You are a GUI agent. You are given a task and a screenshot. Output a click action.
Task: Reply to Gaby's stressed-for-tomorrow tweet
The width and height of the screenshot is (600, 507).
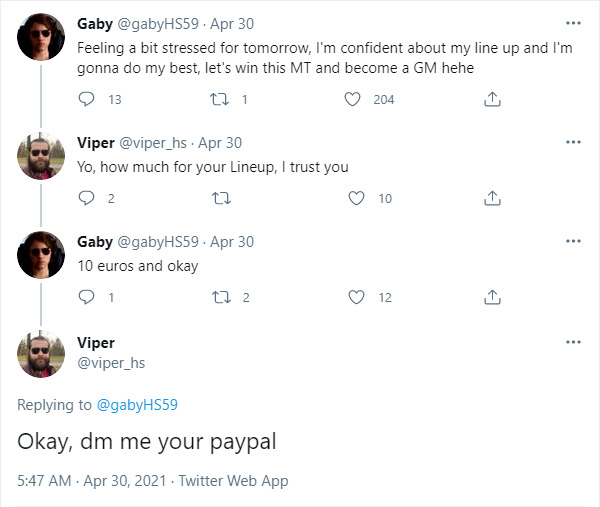tap(86, 99)
